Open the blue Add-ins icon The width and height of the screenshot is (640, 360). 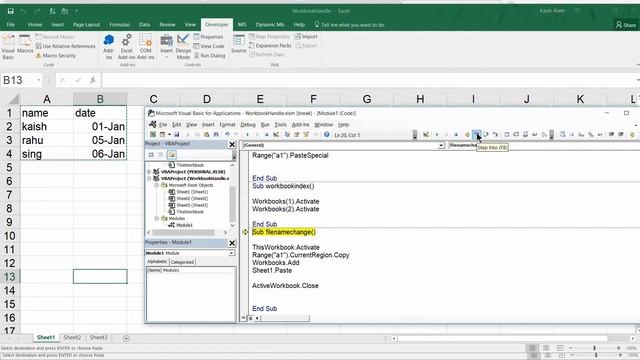click(108, 47)
